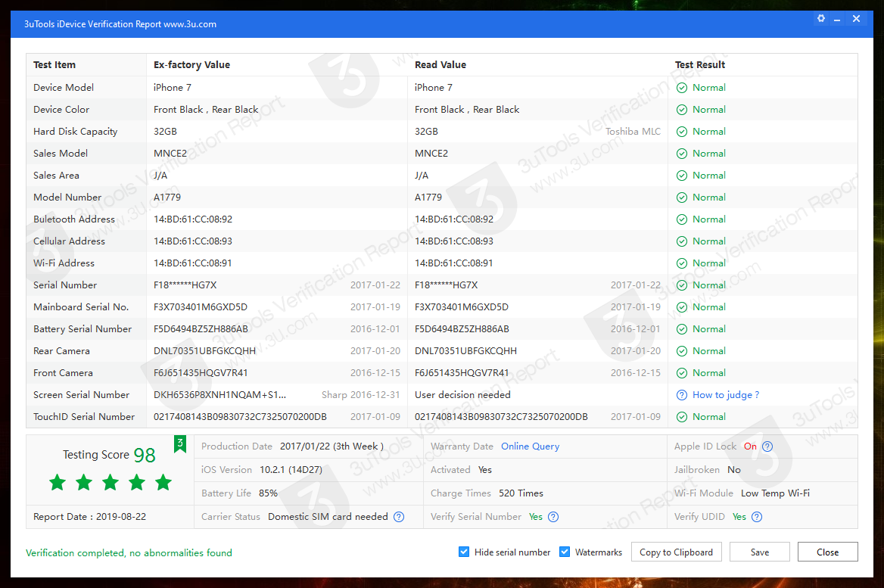The height and width of the screenshot is (588, 884).
Task: Click the Test Result column header
Action: point(699,65)
